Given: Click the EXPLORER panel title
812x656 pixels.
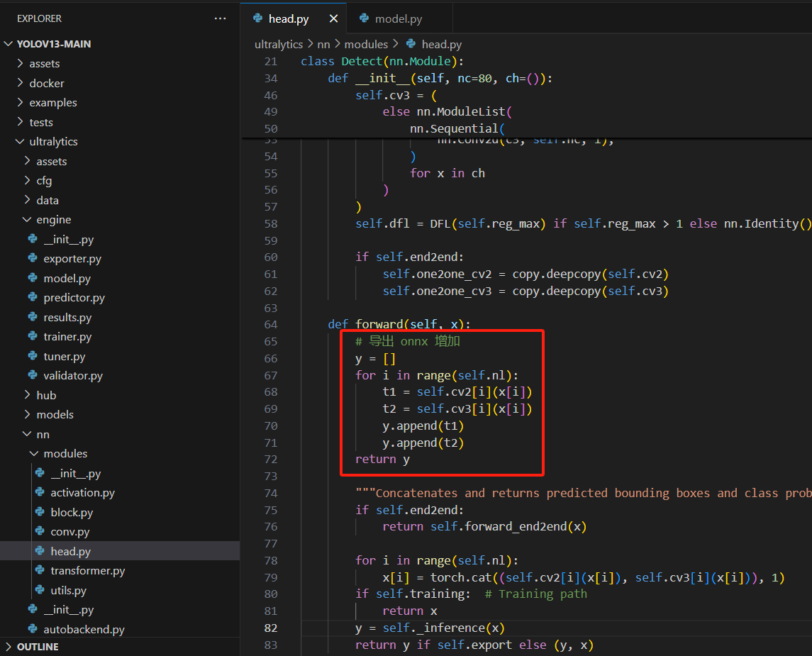Looking at the screenshot, I should (39, 18).
